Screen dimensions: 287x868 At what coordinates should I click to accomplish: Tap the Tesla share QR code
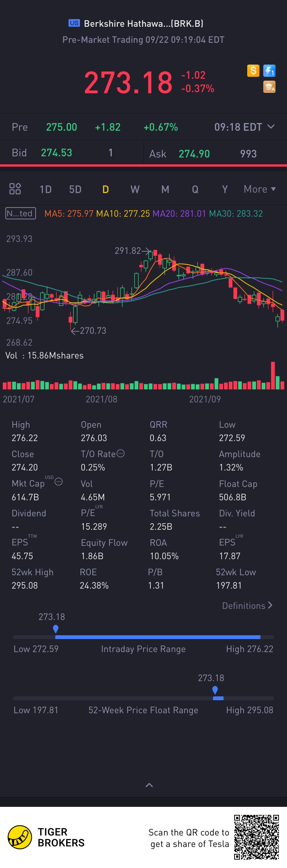click(256, 837)
